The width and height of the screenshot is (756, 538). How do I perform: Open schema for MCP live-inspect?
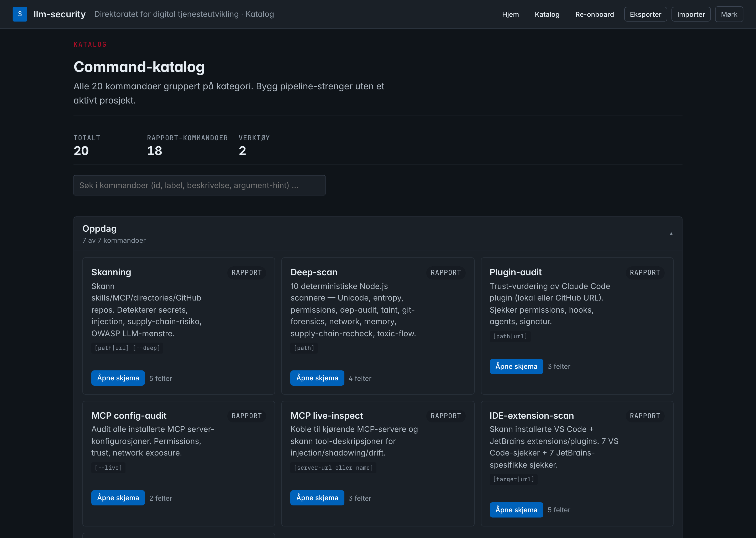pos(317,498)
